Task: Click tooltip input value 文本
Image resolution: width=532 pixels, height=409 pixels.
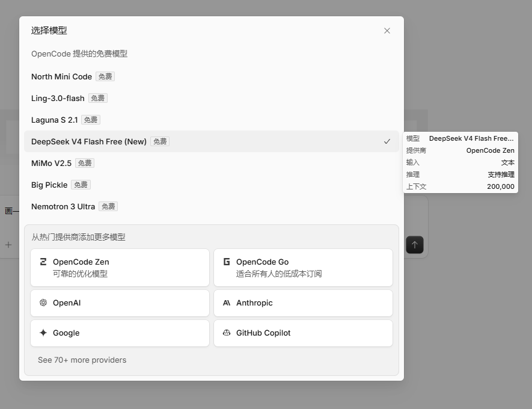Action: point(507,162)
